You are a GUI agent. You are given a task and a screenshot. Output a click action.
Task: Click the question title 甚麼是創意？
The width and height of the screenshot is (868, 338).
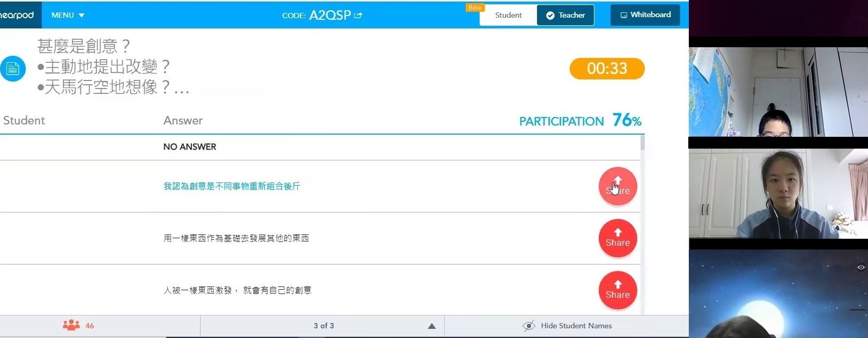click(84, 46)
